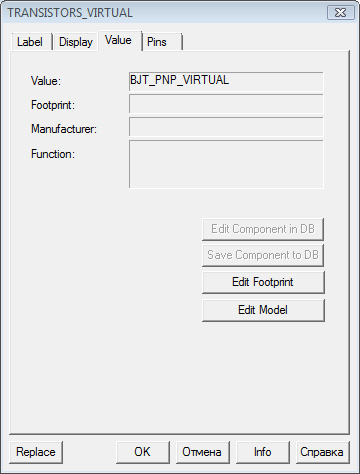Confirm with the OK button

click(143, 452)
